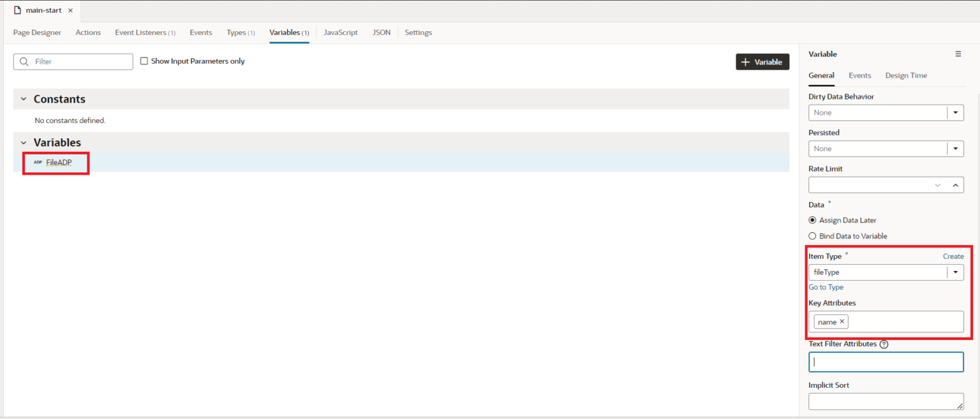Enable Show Input Parameters only
Viewport: 980px width, 419px height.
click(x=144, y=61)
